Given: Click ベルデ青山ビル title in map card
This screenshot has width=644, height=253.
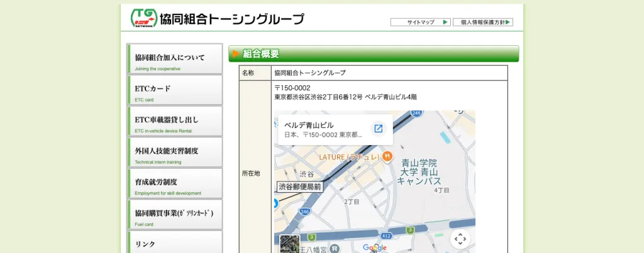Looking at the screenshot, I should [x=309, y=125].
